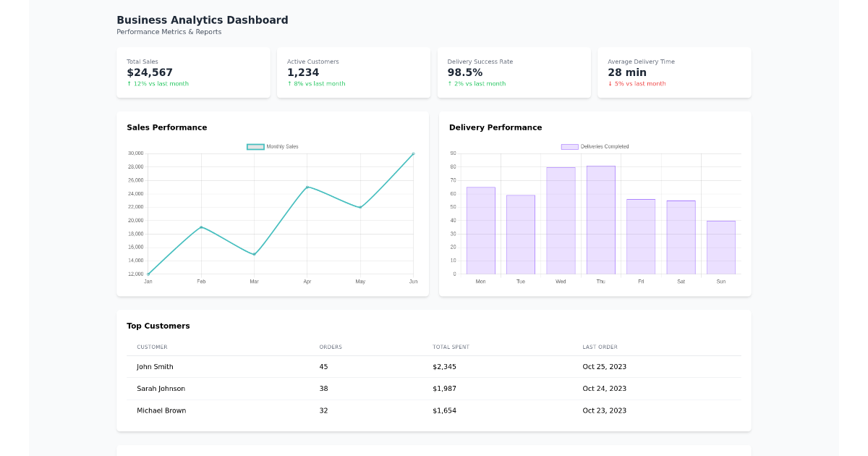Sort by the TOTAL SPENT column header
The width and height of the screenshot is (868, 456).
(451, 347)
